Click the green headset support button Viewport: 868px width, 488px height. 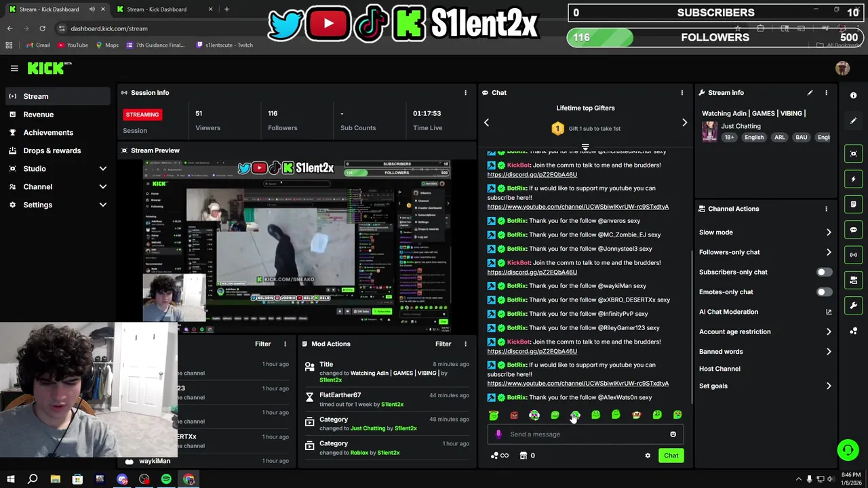coord(847,450)
